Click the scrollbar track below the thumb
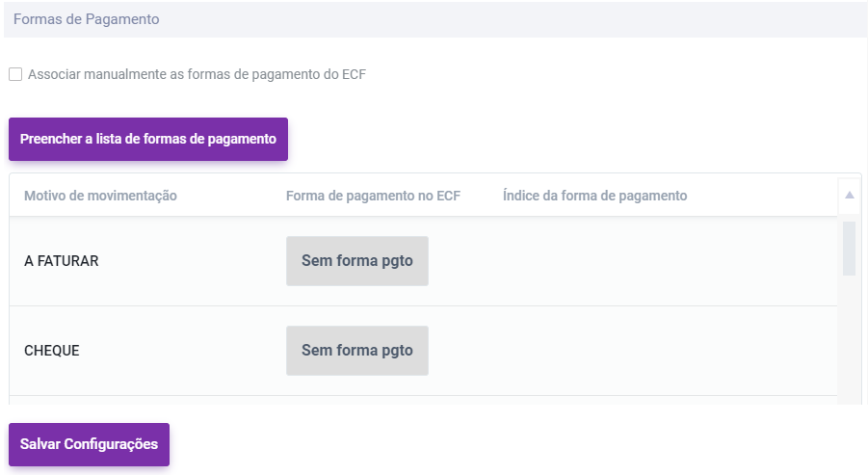The width and height of the screenshot is (868, 475). coord(849,337)
